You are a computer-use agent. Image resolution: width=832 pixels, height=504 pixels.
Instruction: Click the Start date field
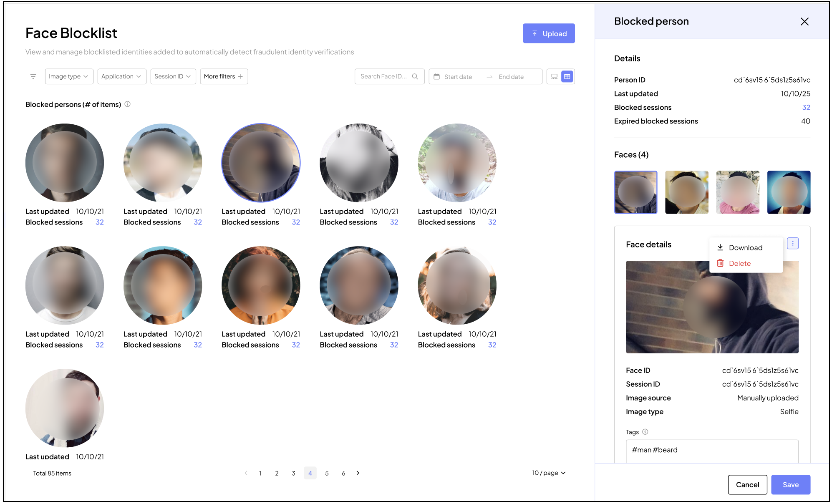click(x=458, y=77)
